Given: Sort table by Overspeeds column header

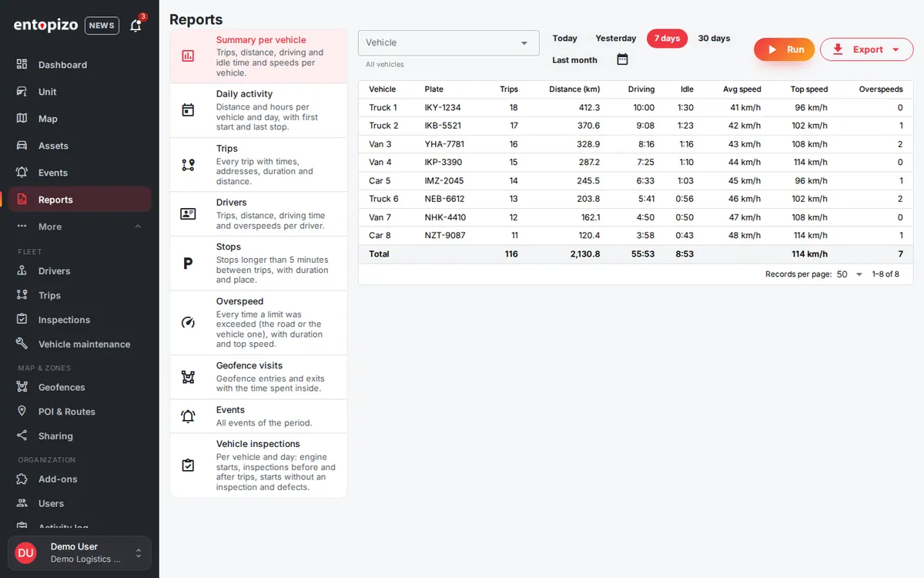Looking at the screenshot, I should (881, 89).
